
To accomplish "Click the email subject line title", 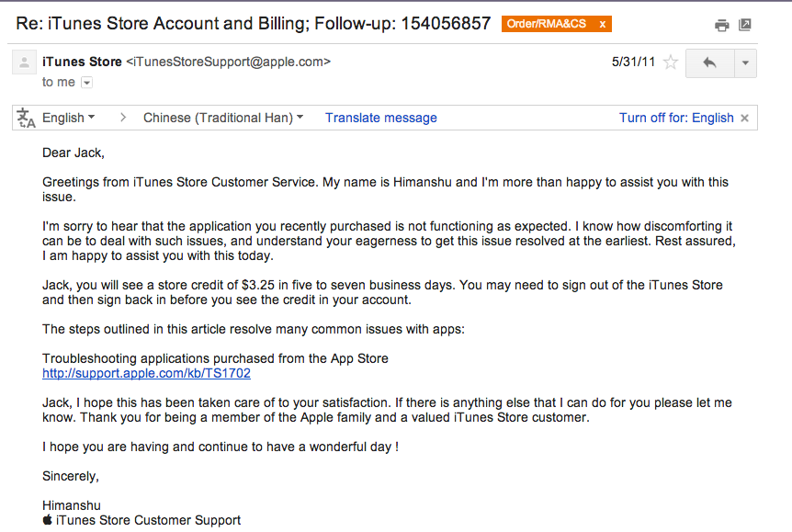I will (253, 23).
